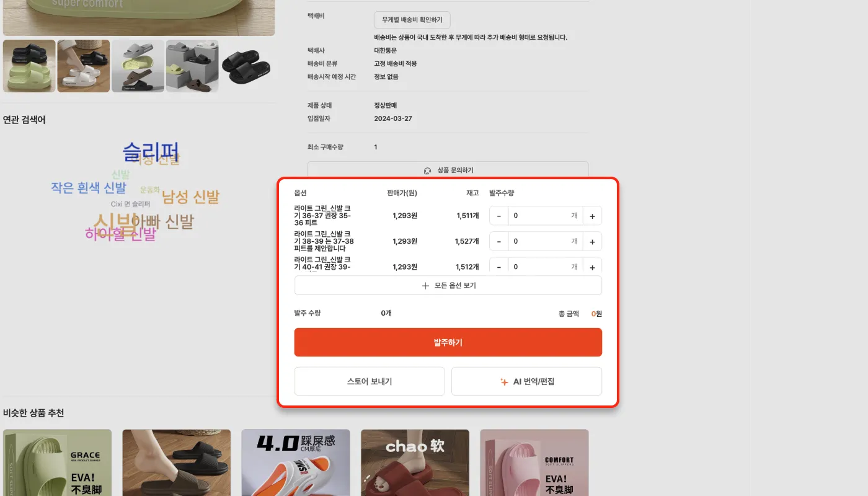Screen dimensions: 868x496
Task: Click the orange 발주하기 order button
Action: (448, 342)
